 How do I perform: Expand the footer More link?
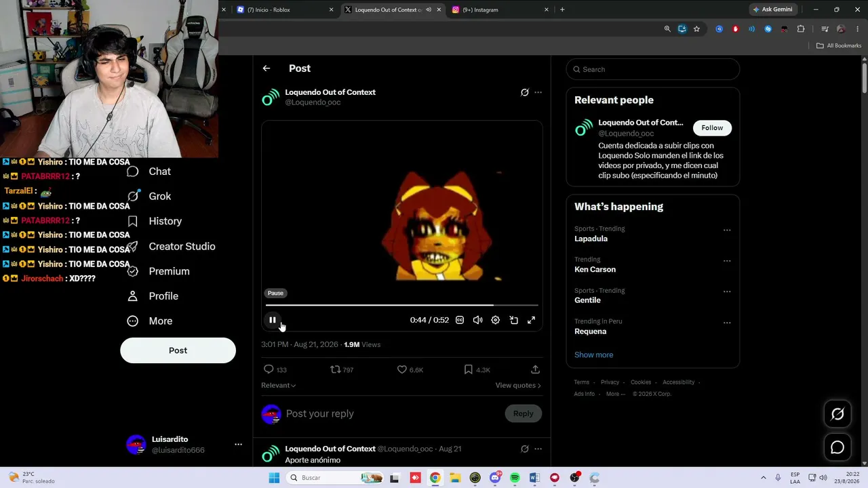pos(616,394)
